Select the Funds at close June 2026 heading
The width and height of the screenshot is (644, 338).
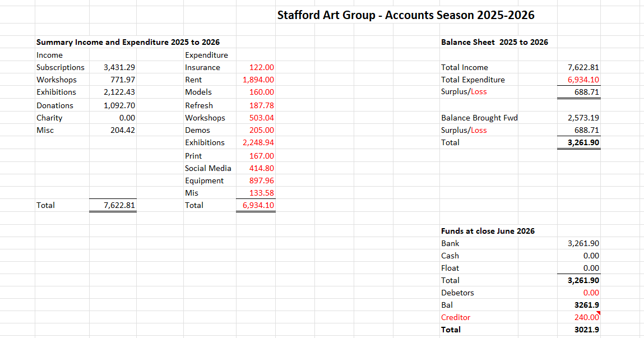(x=488, y=231)
